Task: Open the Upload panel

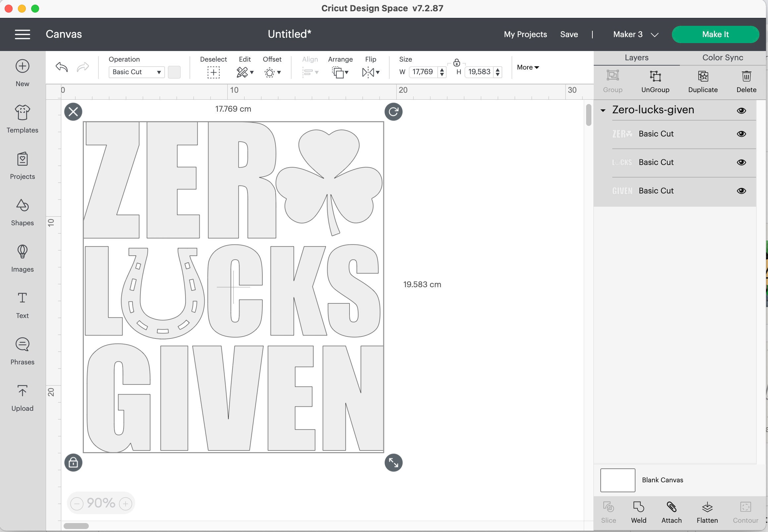Action: [x=22, y=397]
